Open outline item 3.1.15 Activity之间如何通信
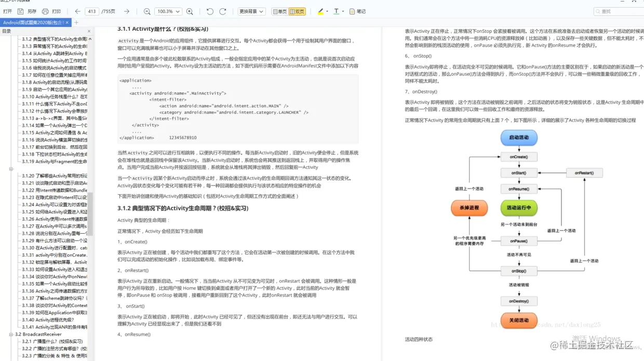 (x=55, y=132)
